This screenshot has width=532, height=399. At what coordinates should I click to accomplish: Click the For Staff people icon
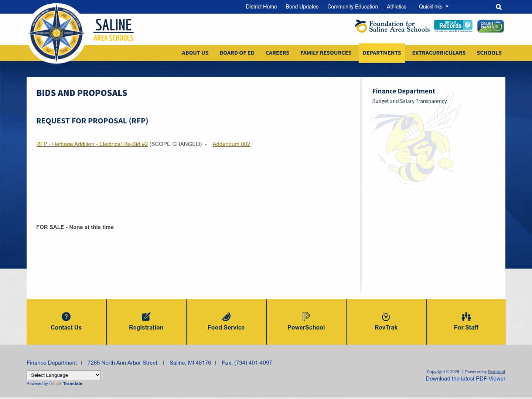coord(466,317)
